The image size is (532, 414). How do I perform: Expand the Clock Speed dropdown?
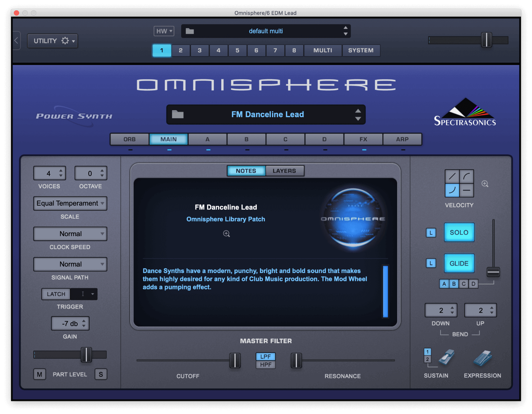tap(70, 234)
